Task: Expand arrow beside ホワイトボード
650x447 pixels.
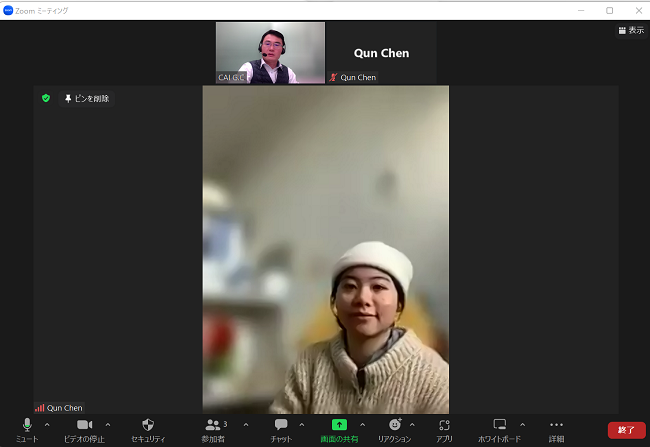Action: coord(522,425)
